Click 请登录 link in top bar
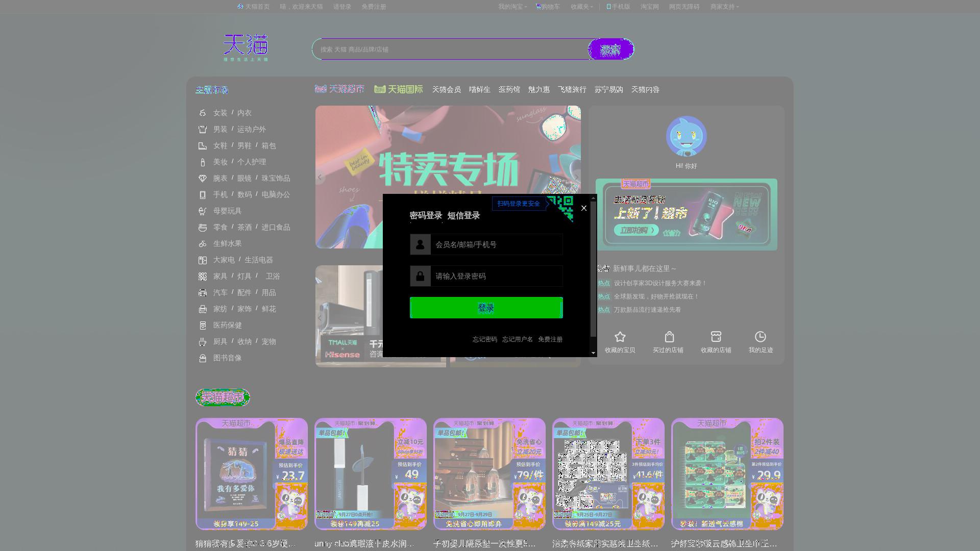Image resolution: width=980 pixels, height=551 pixels. click(x=342, y=7)
